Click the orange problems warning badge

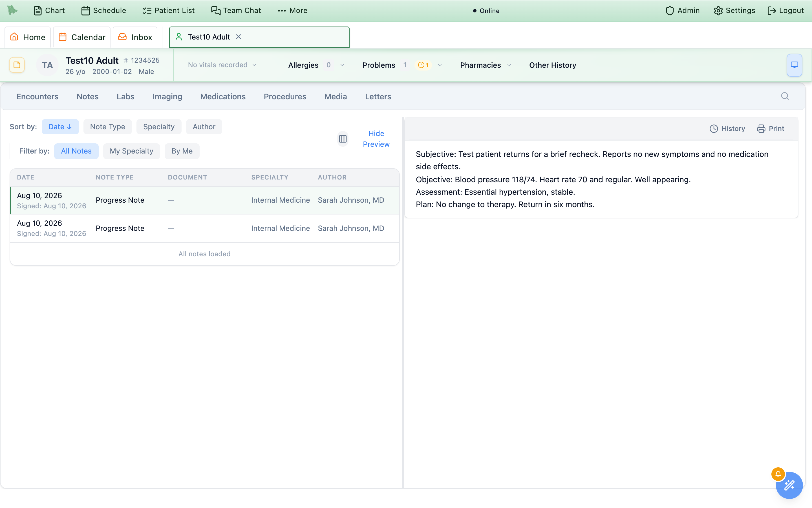[423, 65]
